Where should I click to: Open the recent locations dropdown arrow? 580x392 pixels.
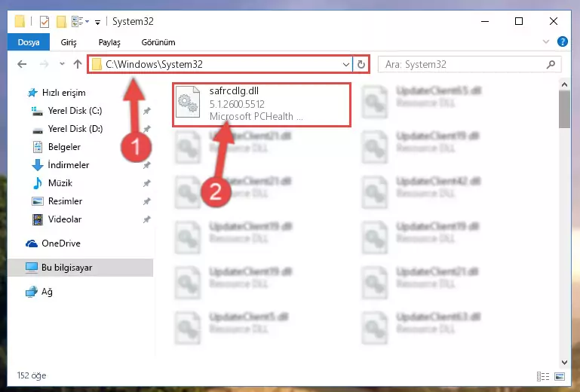click(x=62, y=64)
